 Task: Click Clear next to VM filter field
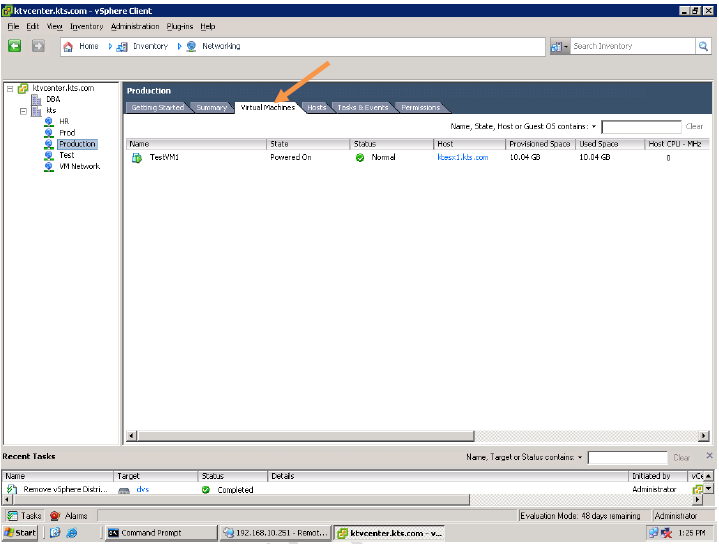694,127
